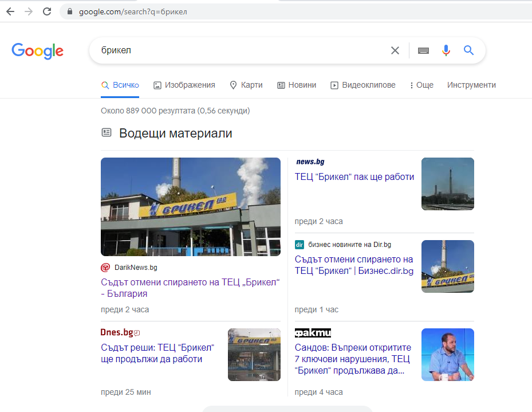
Task: Open the Google logo homepage link
Action: point(37,51)
